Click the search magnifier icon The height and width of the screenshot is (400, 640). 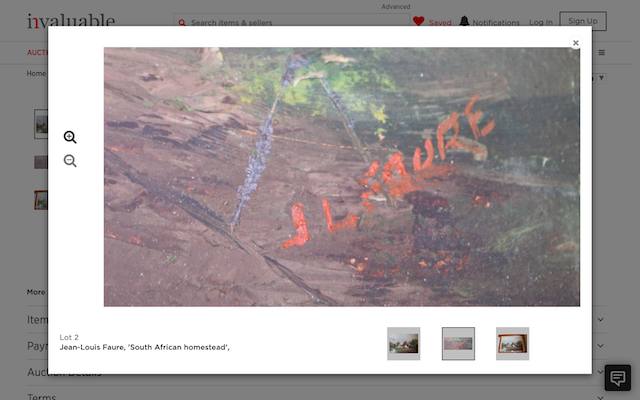pyautogui.click(x=182, y=22)
